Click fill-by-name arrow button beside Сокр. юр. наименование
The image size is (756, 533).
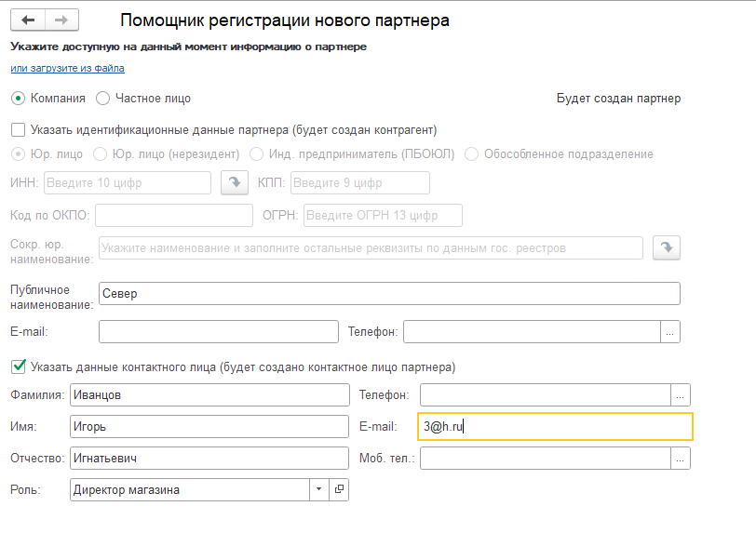(x=667, y=247)
